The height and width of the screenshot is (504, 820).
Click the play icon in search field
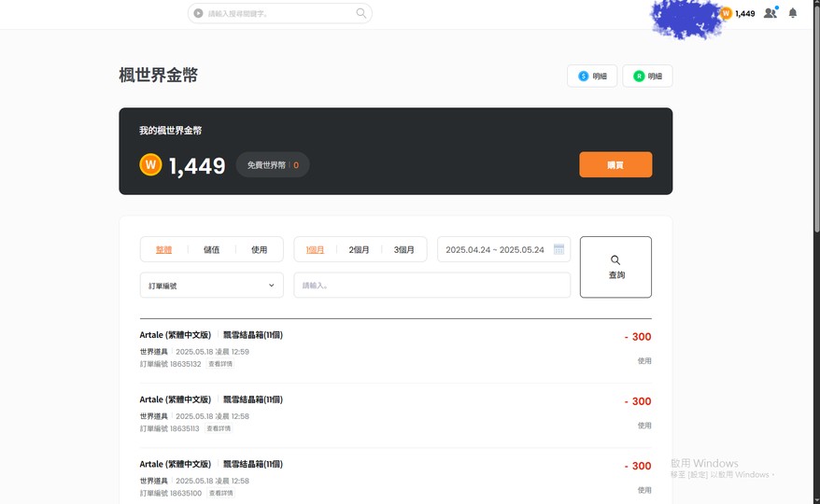tap(198, 13)
